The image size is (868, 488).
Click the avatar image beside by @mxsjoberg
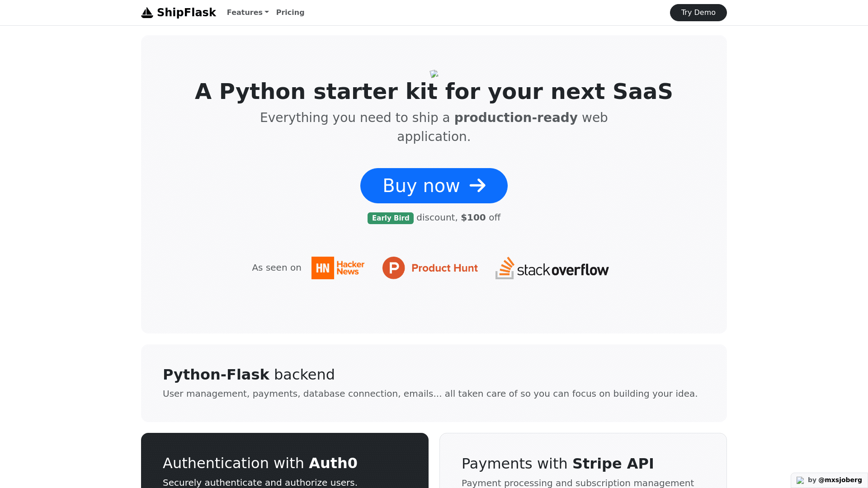tap(800, 480)
